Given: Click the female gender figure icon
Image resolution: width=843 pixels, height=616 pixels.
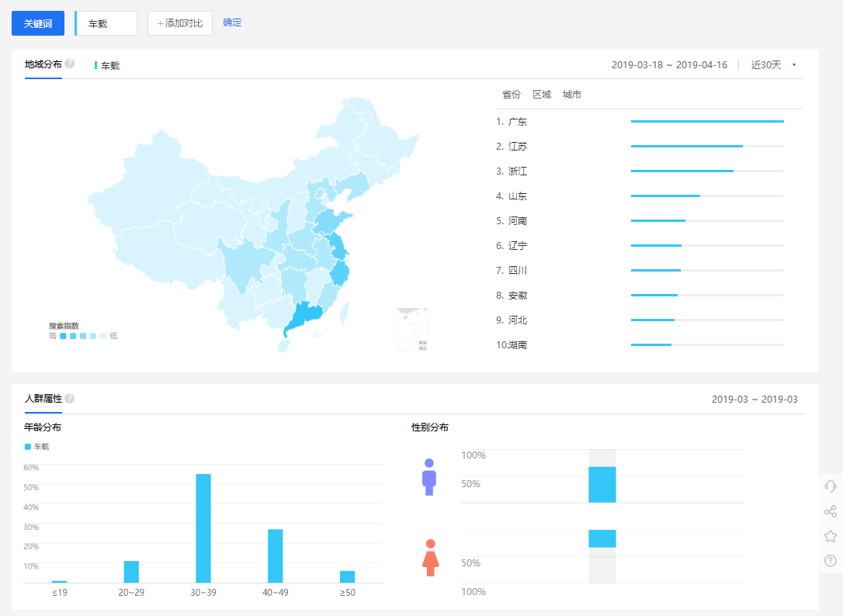Looking at the screenshot, I should coord(430,557).
